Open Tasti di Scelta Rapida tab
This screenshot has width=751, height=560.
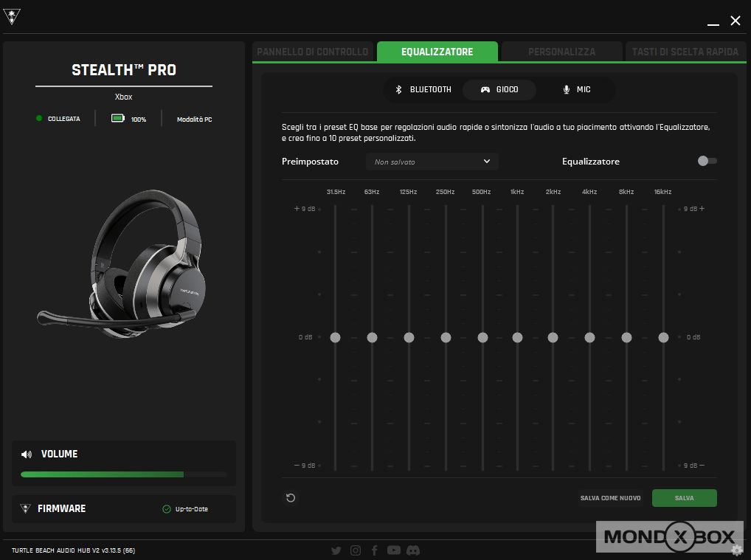(x=685, y=52)
